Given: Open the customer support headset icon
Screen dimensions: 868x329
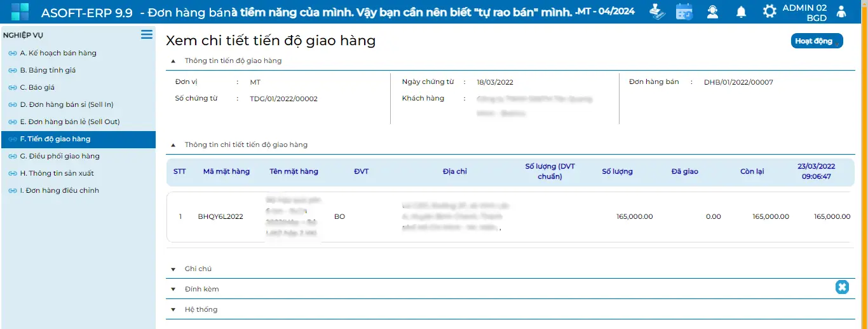Looking at the screenshot, I should (x=712, y=11).
